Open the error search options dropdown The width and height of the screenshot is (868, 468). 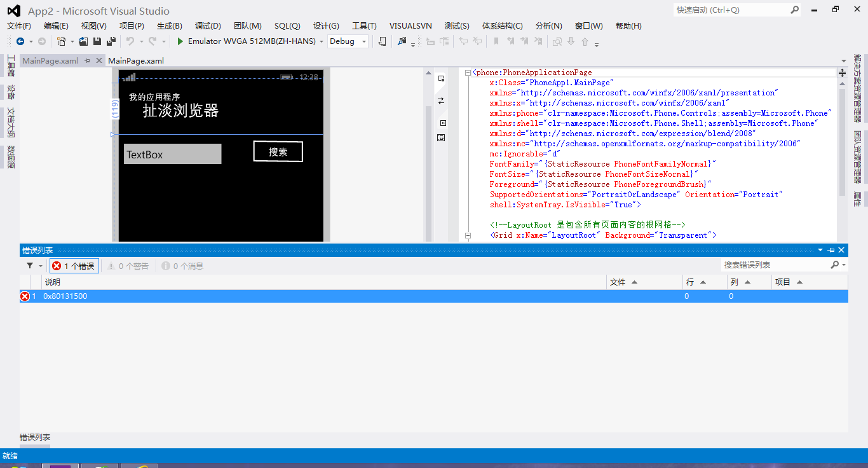click(x=844, y=265)
